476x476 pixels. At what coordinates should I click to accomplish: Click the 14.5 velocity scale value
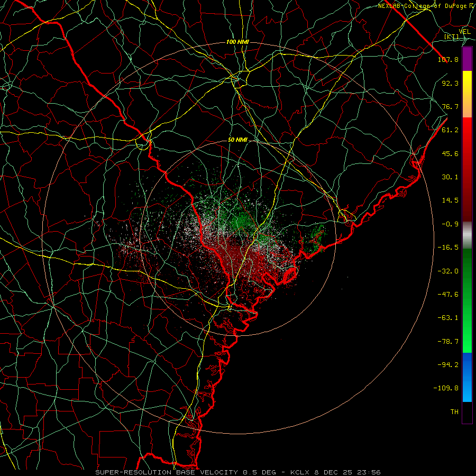450,200
